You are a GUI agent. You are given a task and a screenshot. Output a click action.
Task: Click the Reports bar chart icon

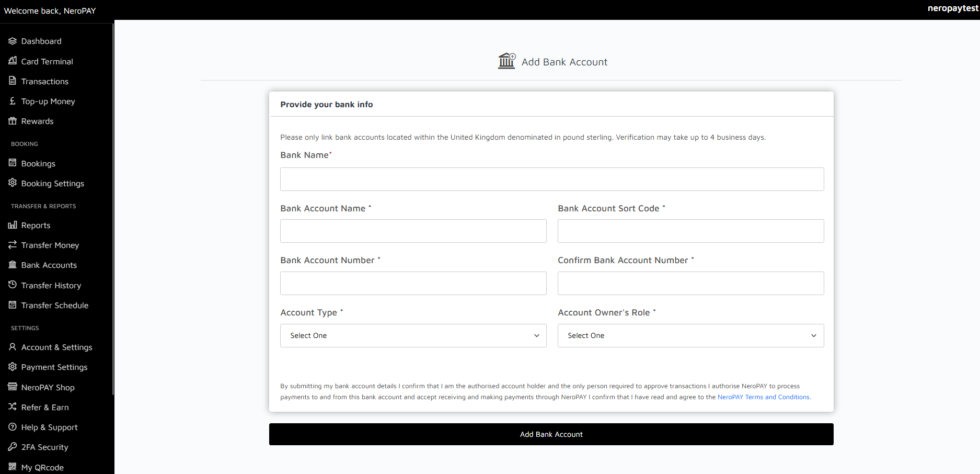pyautogui.click(x=13, y=225)
